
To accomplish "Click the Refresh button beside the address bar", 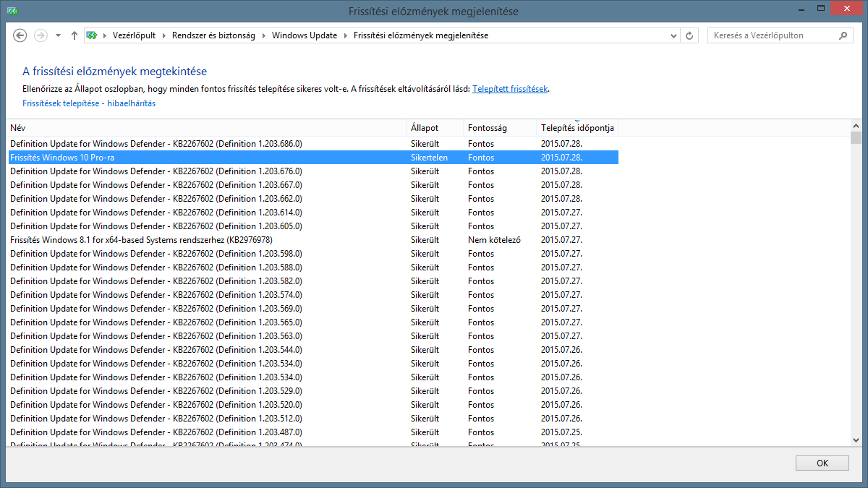I will pyautogui.click(x=690, y=35).
